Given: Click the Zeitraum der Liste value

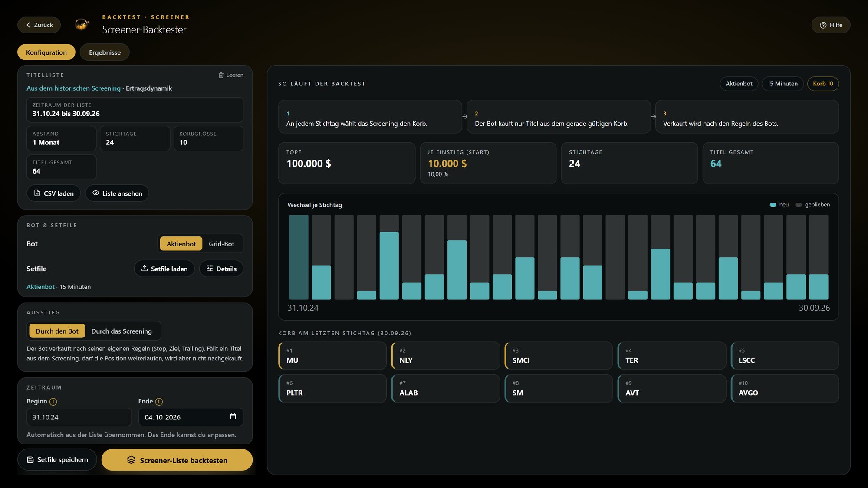Looking at the screenshot, I should point(66,114).
